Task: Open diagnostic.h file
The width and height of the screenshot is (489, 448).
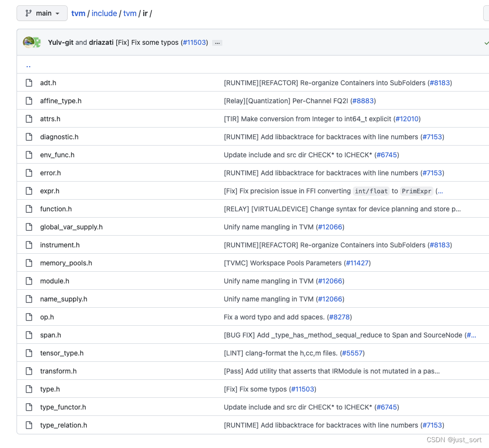Action: click(59, 137)
